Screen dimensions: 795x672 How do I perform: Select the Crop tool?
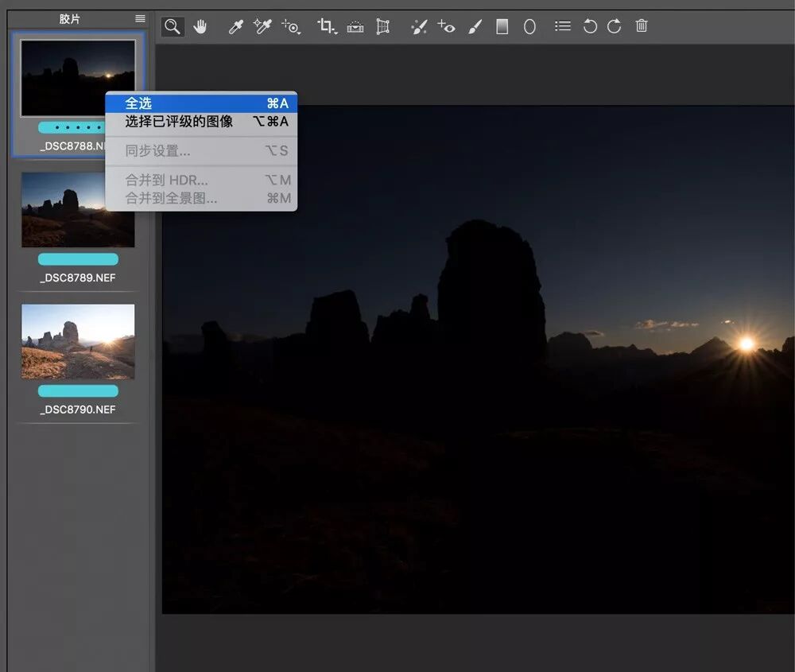pyautogui.click(x=327, y=26)
